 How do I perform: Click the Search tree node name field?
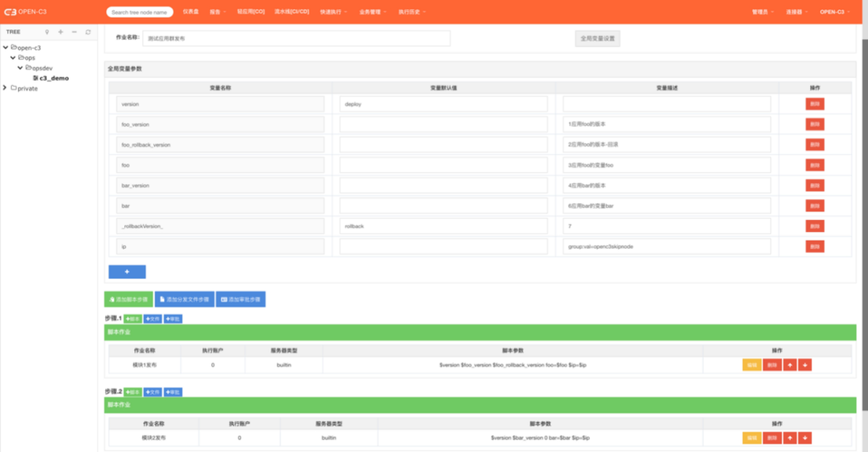[x=139, y=12]
